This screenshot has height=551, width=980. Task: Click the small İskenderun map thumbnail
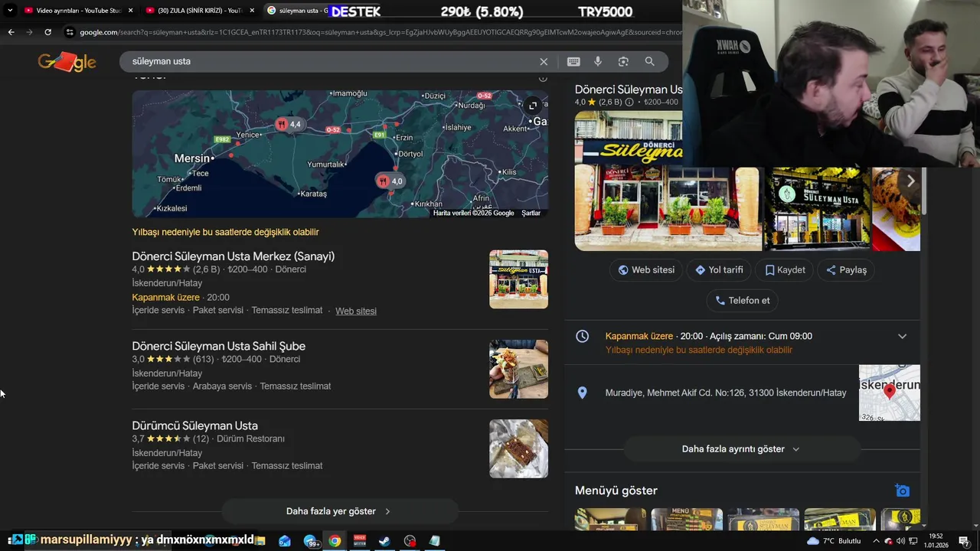click(x=889, y=393)
